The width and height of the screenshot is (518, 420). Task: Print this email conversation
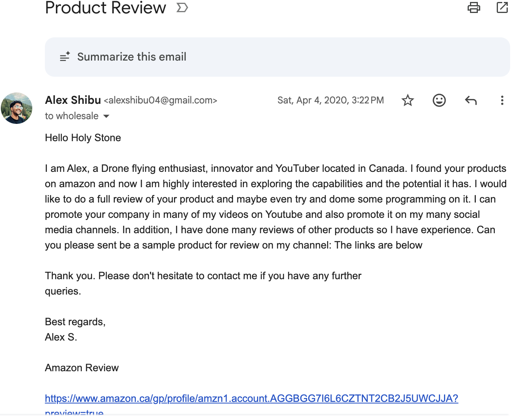474,7
